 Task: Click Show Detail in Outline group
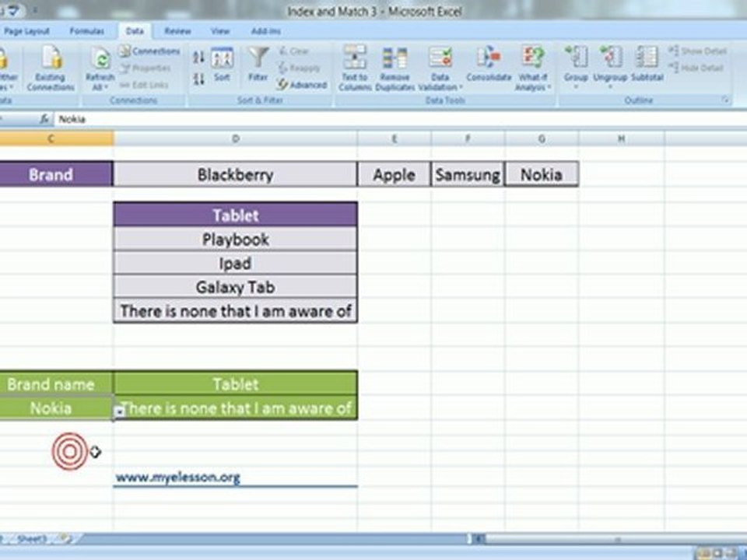[698, 51]
